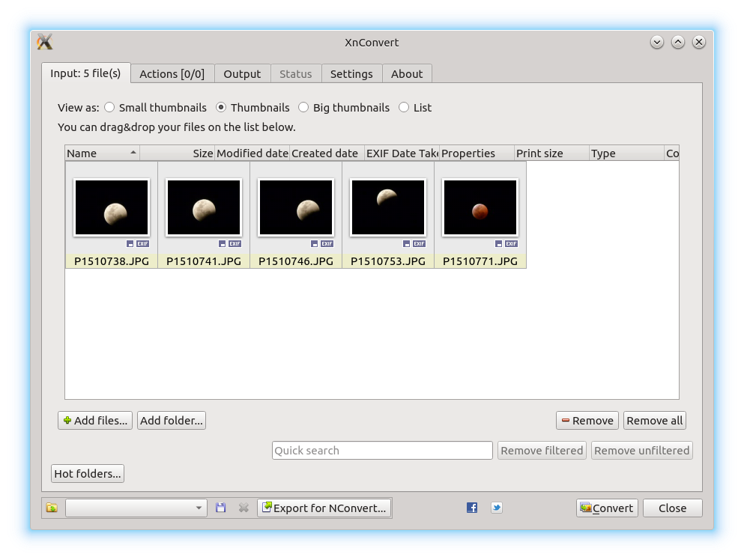744x560 pixels.
Task: Select the P1510753.JPG moon thumbnail
Action: pyautogui.click(x=387, y=207)
